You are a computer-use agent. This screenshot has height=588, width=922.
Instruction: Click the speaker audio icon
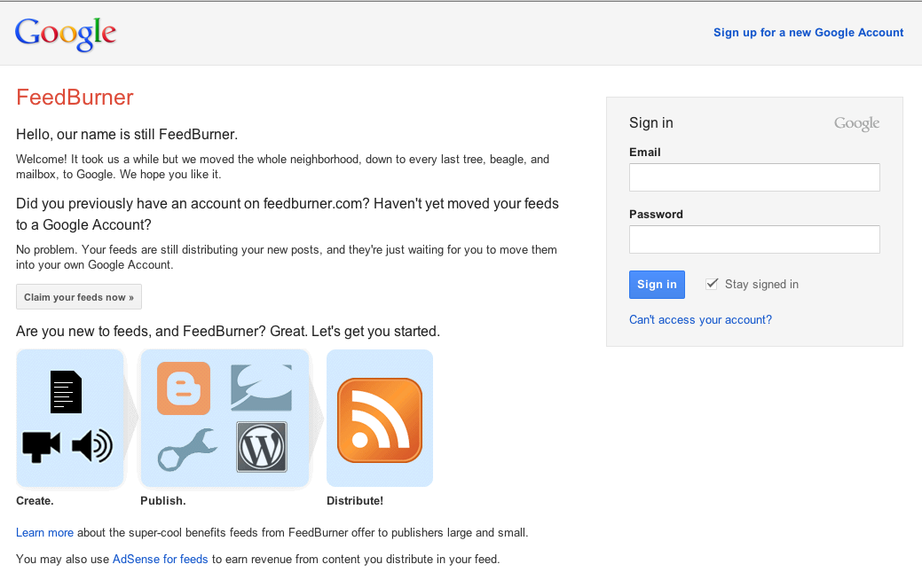92,446
